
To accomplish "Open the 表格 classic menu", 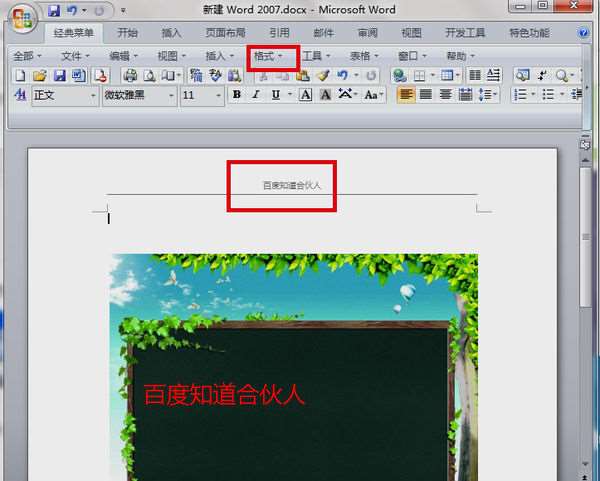I will 364,56.
